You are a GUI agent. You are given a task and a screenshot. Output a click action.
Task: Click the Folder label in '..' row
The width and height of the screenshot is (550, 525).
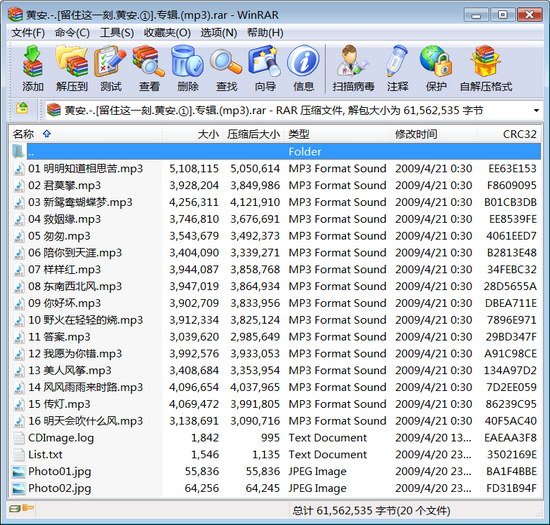click(304, 152)
